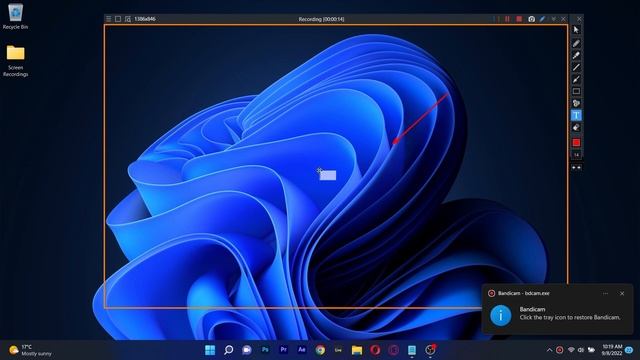The width and height of the screenshot is (640, 360).
Task: Launch Premiere Pro from taskbar
Action: pyautogui.click(x=283, y=350)
